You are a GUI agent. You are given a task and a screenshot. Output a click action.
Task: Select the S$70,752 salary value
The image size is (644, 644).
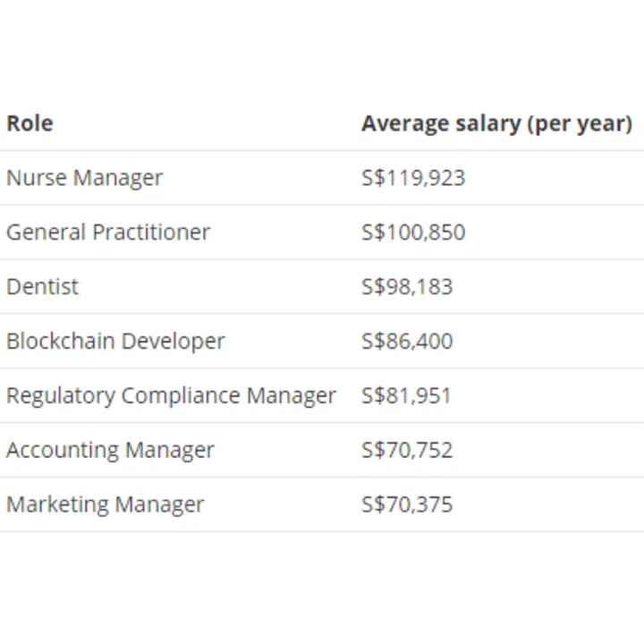[407, 450]
